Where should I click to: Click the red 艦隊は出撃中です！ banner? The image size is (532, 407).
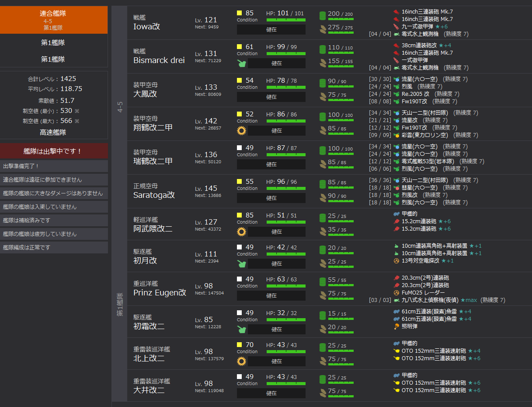(x=53, y=151)
